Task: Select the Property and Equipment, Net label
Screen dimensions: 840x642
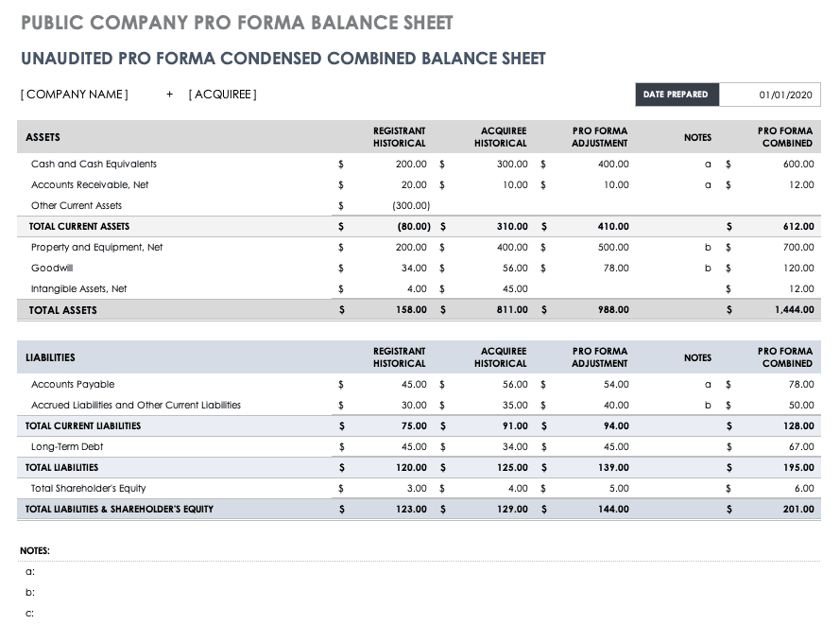Action: point(97,248)
